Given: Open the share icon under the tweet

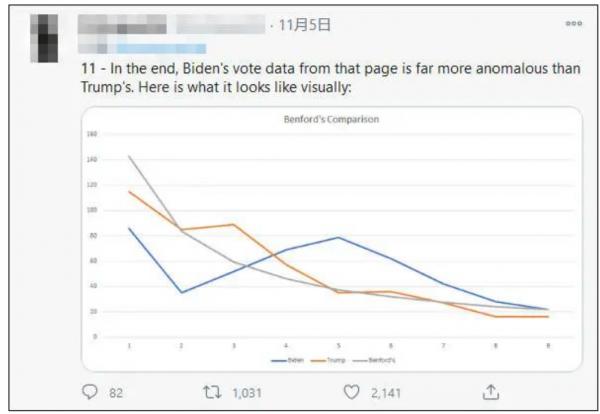Looking at the screenshot, I should pyautogui.click(x=491, y=393).
